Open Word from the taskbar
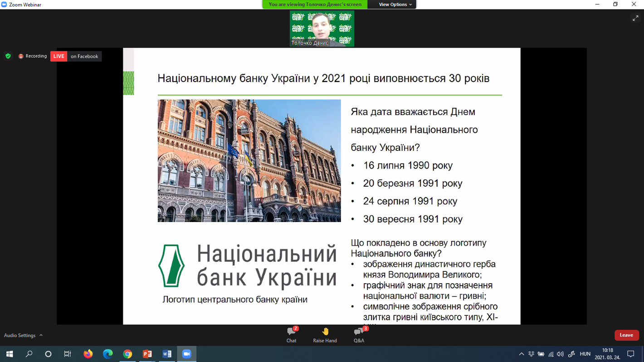Viewport: 644px width, 362px height. (x=167, y=354)
